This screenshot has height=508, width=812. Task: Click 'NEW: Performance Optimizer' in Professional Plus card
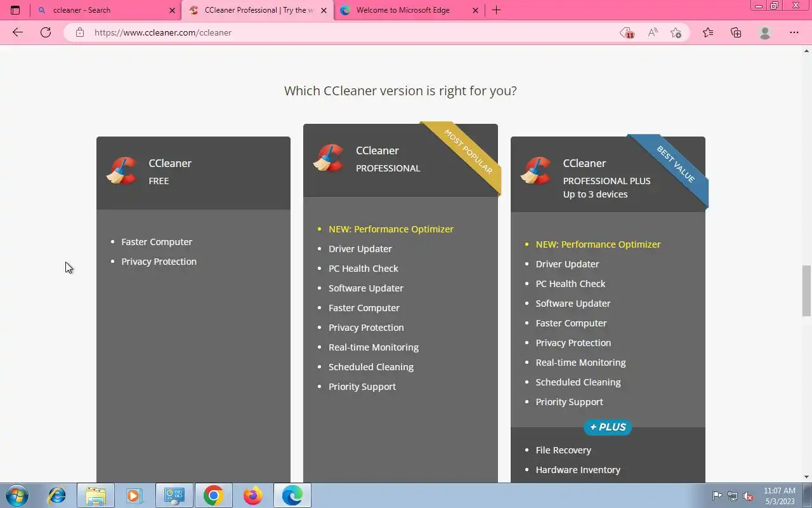point(598,244)
